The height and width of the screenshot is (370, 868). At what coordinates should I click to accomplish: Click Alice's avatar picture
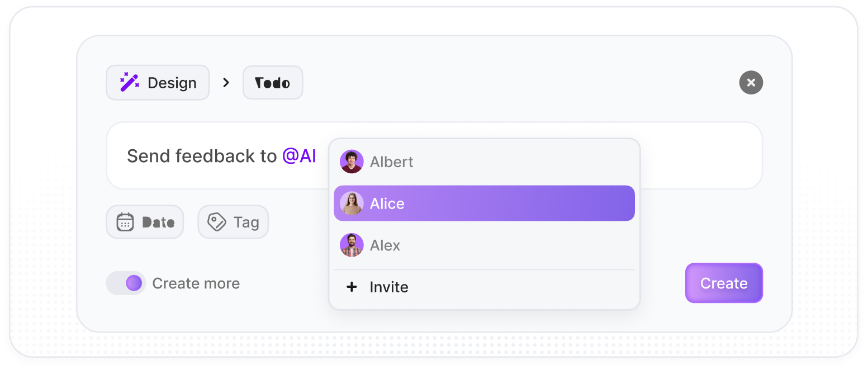(352, 203)
